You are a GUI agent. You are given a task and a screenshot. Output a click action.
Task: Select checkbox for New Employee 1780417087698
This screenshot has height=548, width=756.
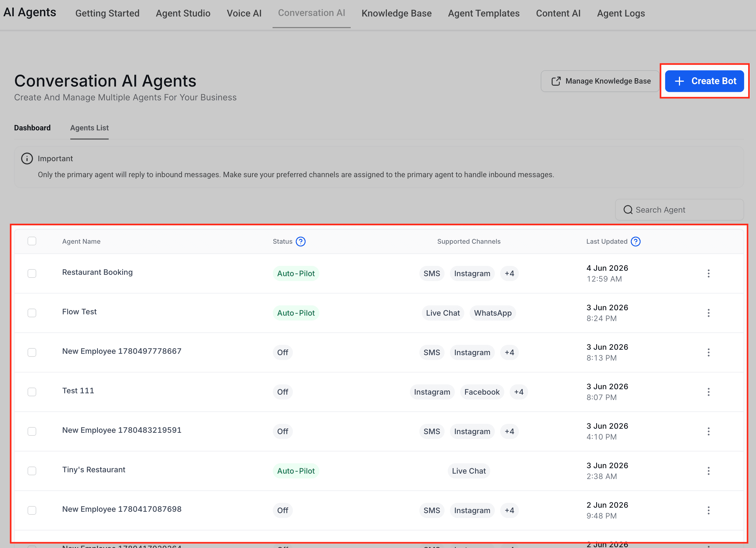coord(32,510)
